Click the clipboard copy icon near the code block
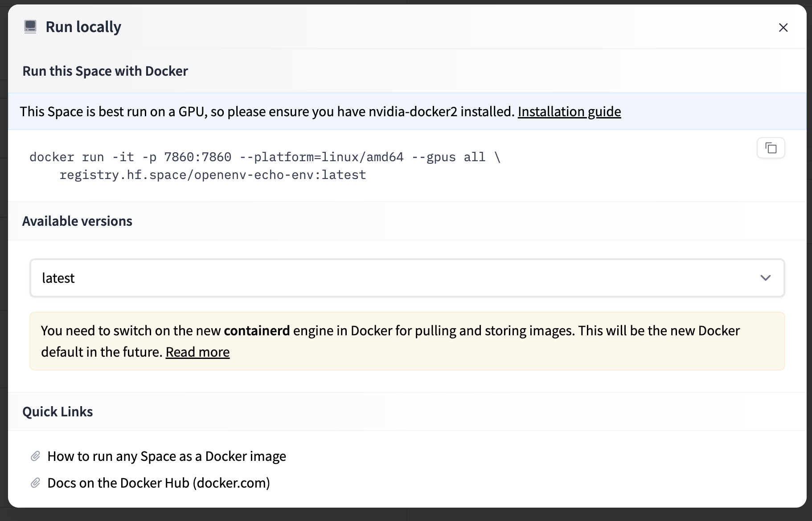The height and width of the screenshot is (521, 812). point(771,147)
